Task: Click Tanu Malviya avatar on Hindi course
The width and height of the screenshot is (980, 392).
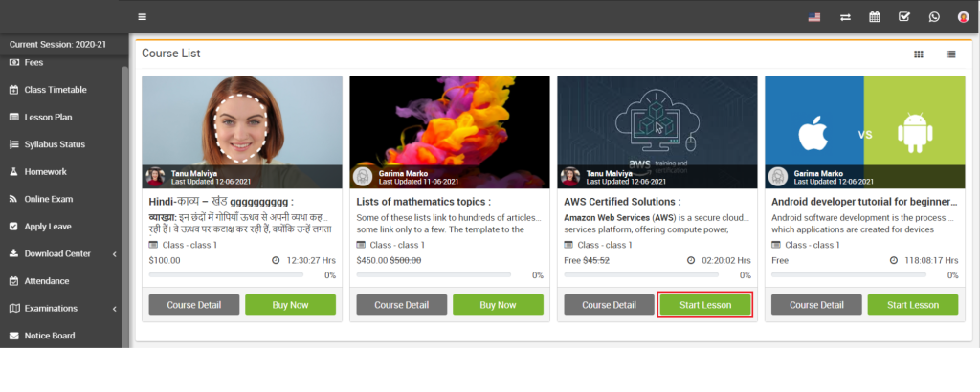Action: 156,177
